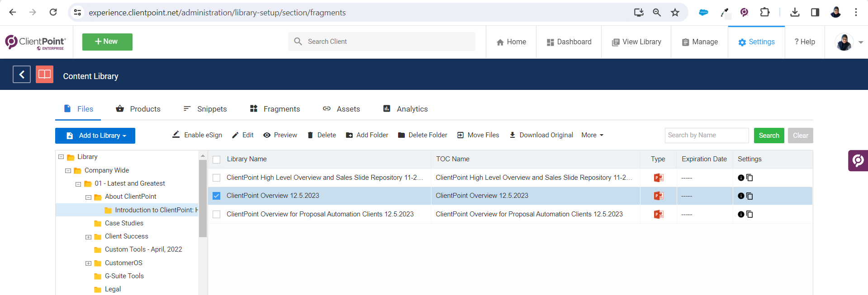Uncheck the ClientPoint Overview 12.5.2023 checkbox
868x295 pixels.
click(x=217, y=196)
